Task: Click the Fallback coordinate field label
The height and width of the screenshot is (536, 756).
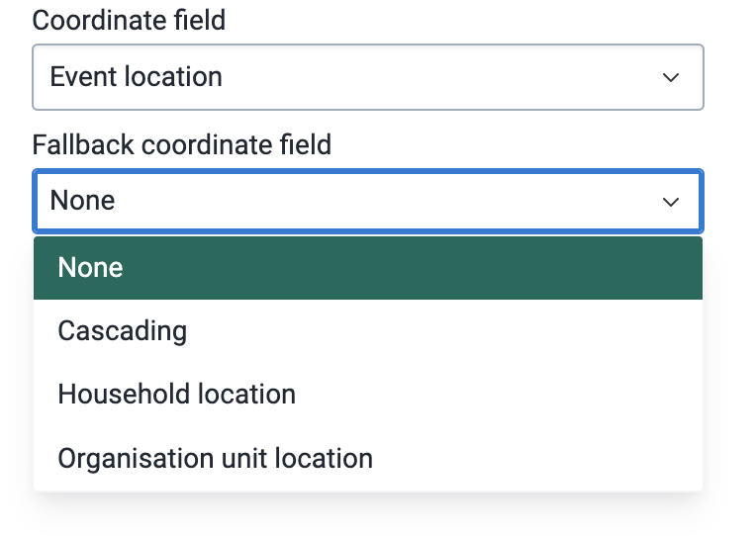Action: pos(182,144)
